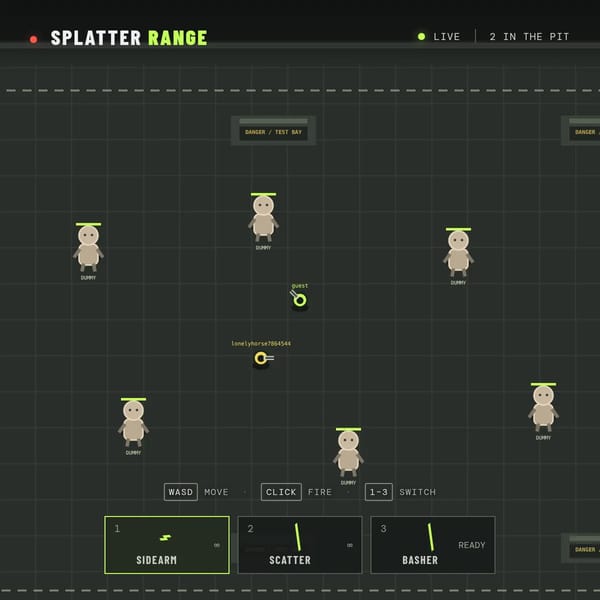Image resolution: width=600 pixels, height=600 pixels.
Task: Select the Scatter weapon slot
Action: pos(300,545)
